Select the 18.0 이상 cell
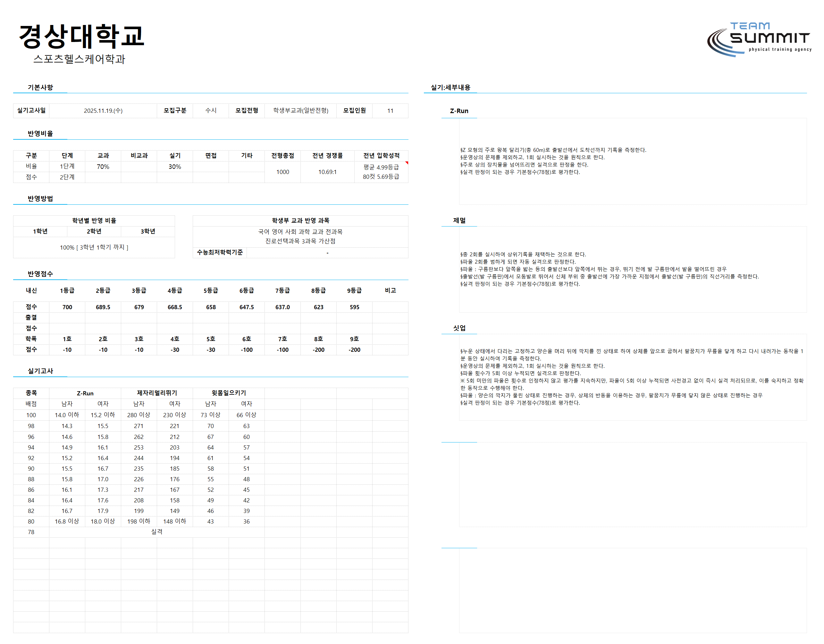Image resolution: width=824 pixels, height=644 pixels. tap(103, 522)
